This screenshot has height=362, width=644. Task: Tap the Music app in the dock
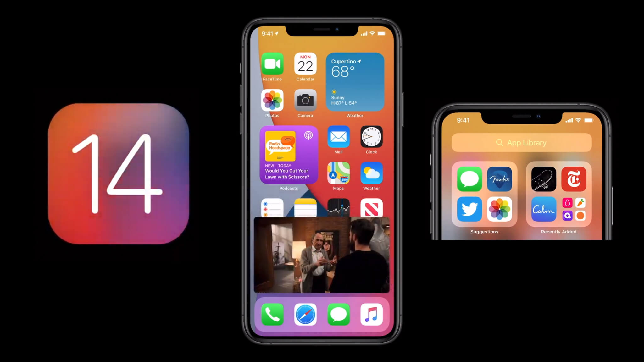tap(372, 314)
